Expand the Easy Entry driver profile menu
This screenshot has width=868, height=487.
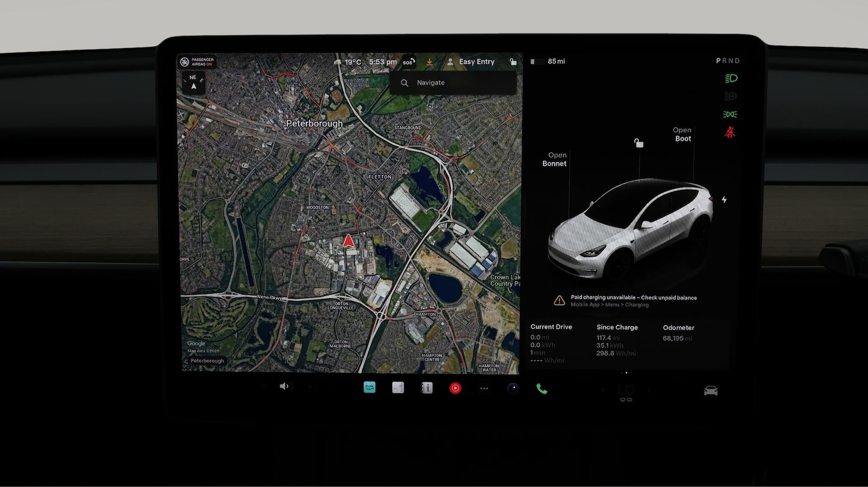[470, 62]
